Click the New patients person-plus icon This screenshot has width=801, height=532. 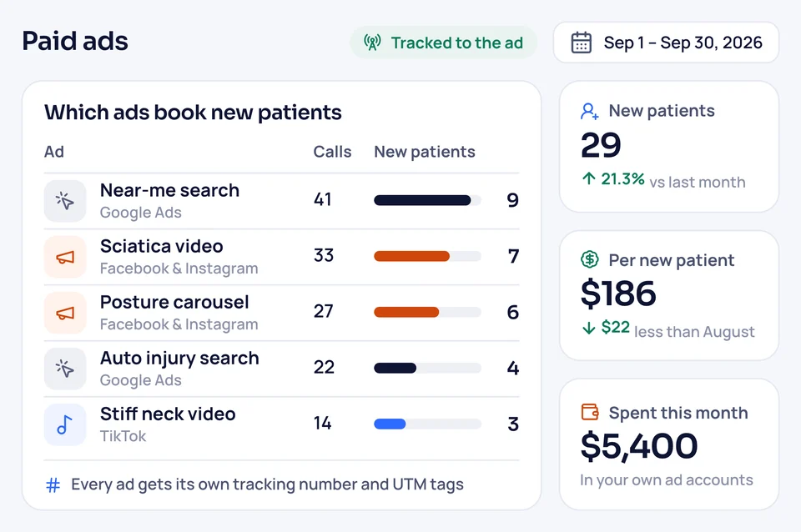(x=590, y=111)
